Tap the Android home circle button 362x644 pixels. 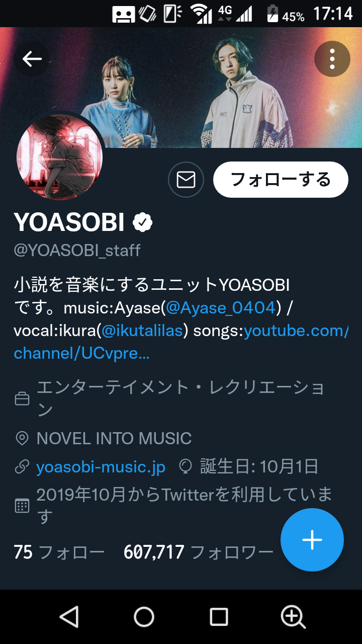144,616
